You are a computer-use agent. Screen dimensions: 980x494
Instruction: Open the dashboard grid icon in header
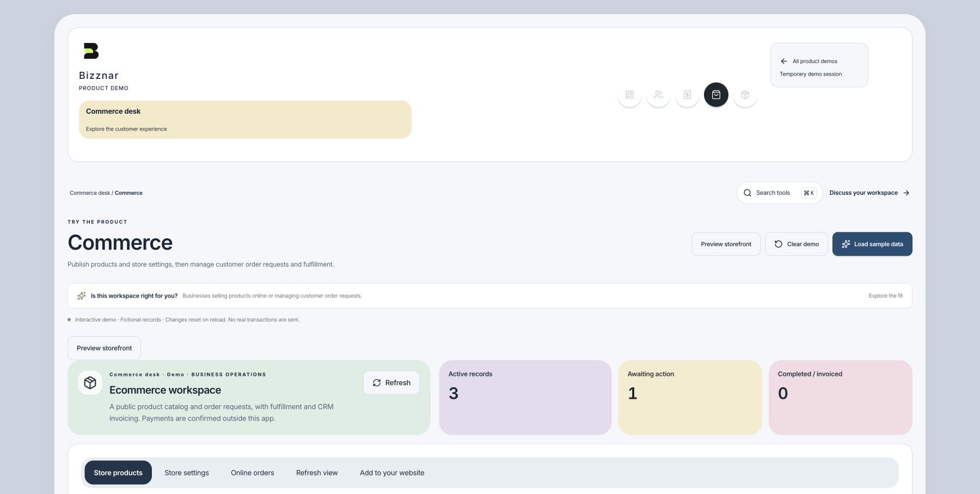[x=629, y=95]
